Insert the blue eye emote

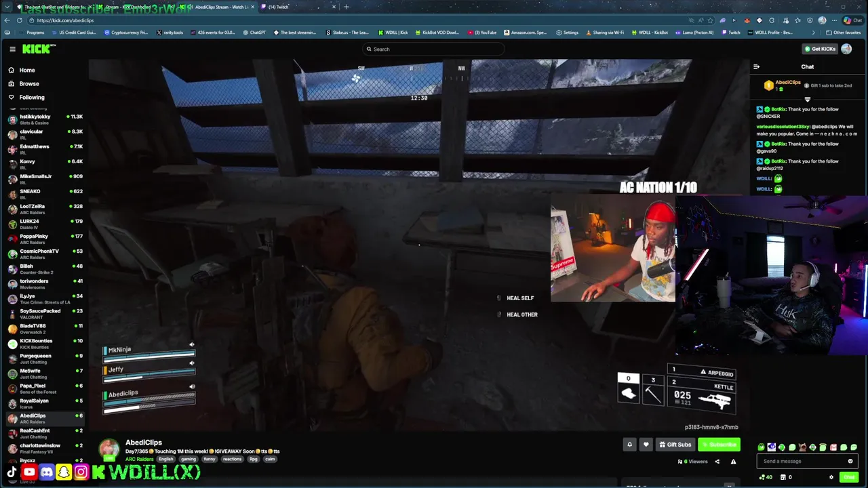[x=772, y=447]
